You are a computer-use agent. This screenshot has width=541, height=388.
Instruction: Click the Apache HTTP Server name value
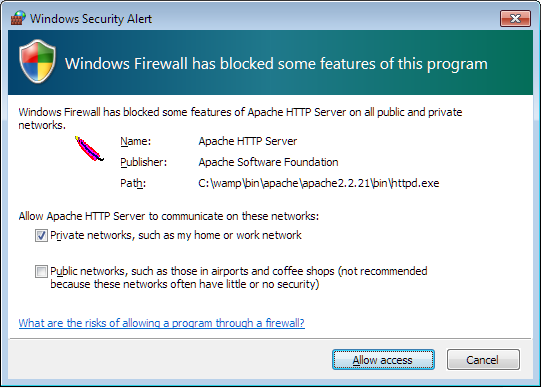[x=247, y=141]
